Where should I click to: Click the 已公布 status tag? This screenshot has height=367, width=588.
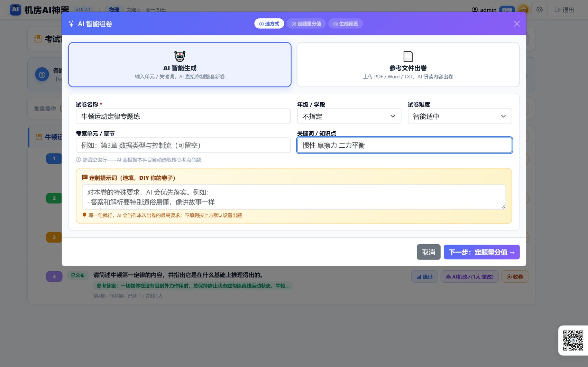tap(78, 275)
